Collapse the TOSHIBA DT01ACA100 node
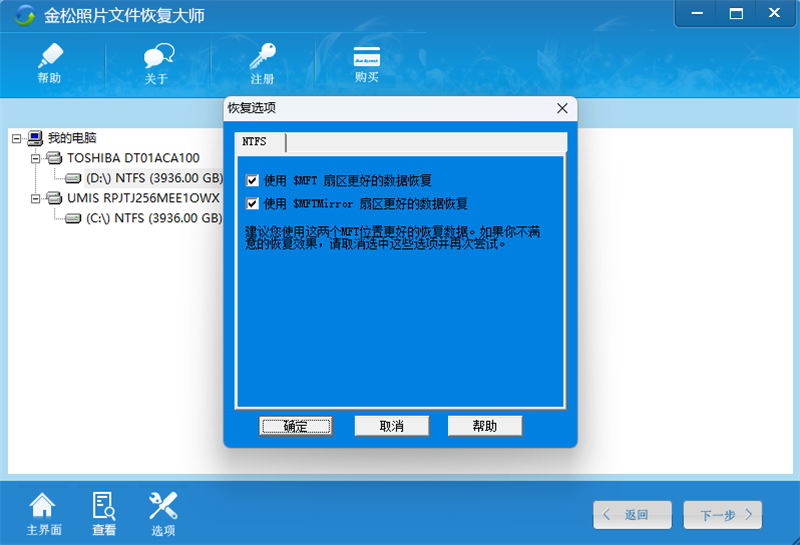This screenshot has height=545, width=800. click(35, 159)
